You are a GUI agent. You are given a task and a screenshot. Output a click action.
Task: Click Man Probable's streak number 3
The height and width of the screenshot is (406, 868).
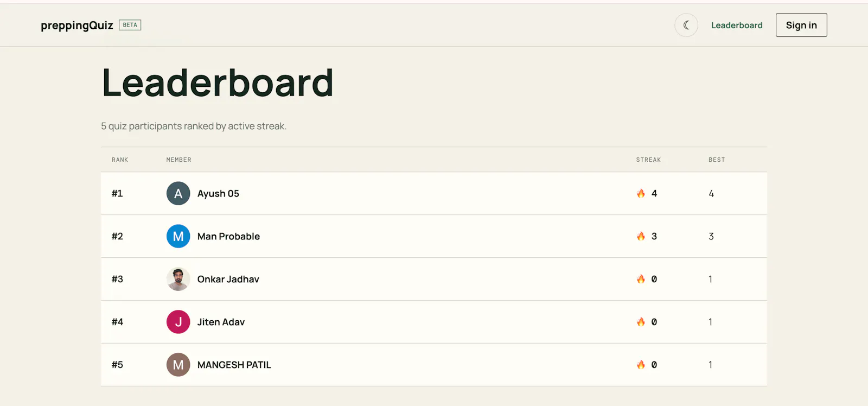pos(654,237)
